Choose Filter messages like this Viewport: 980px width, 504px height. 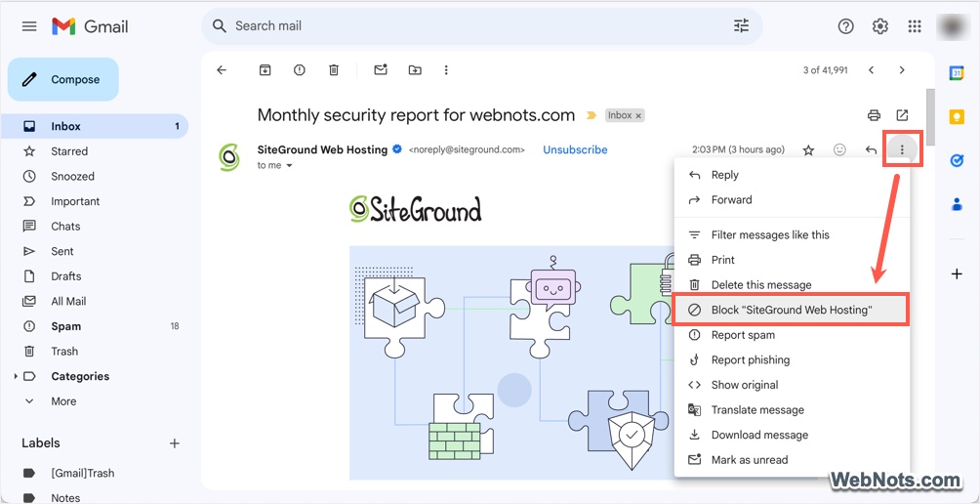[792, 235]
